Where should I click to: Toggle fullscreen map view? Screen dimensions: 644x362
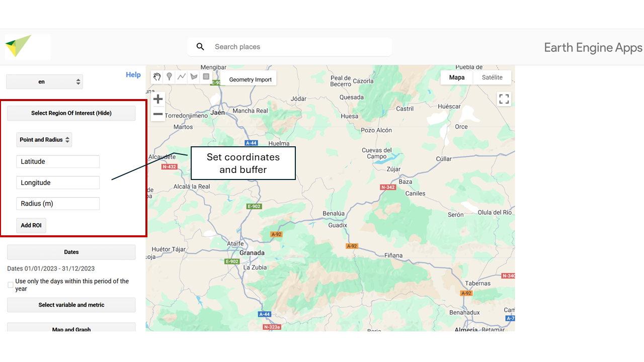pyautogui.click(x=504, y=99)
